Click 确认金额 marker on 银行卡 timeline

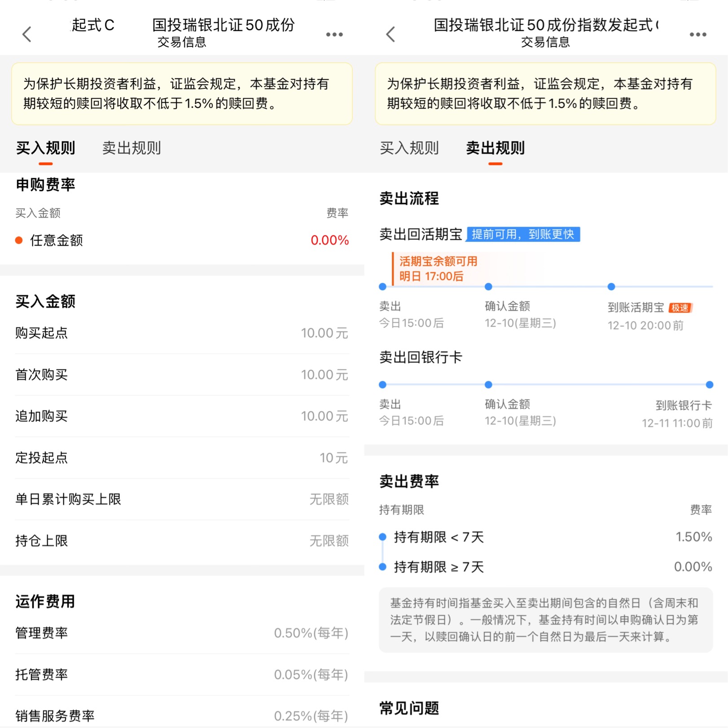click(x=489, y=385)
